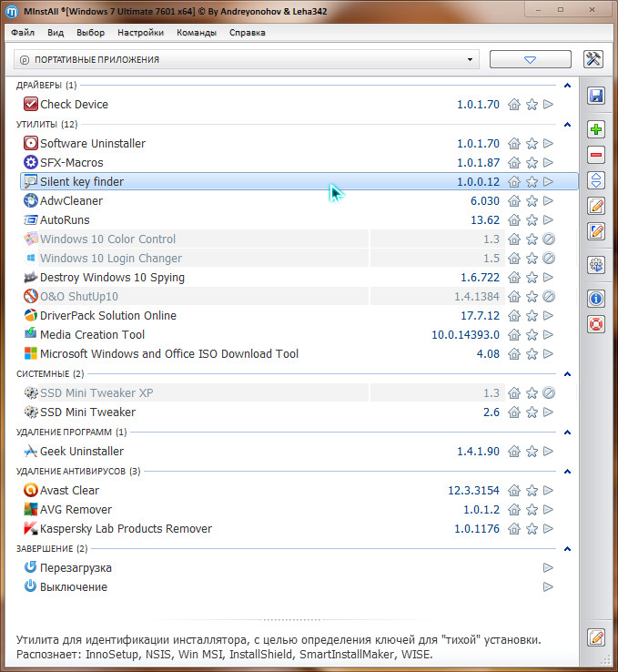This screenshot has height=672, width=618.
Task: Click home icon for Silent key finder
Action: pyautogui.click(x=514, y=182)
